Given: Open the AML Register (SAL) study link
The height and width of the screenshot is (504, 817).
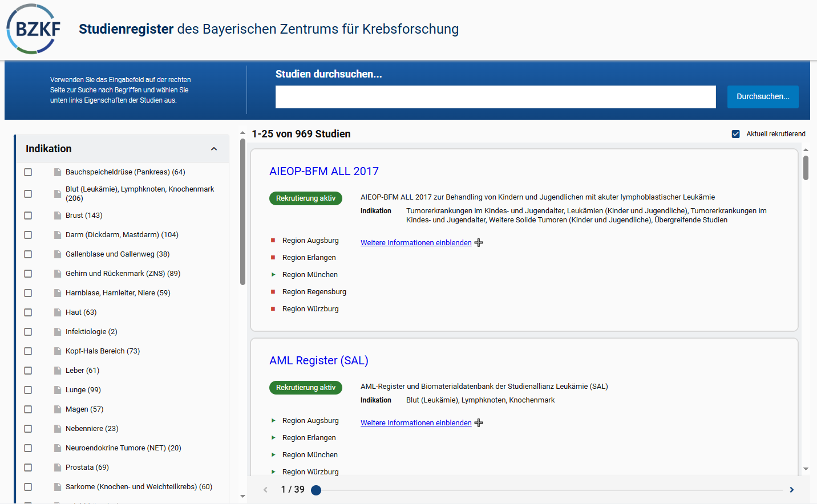Looking at the screenshot, I should tap(318, 360).
